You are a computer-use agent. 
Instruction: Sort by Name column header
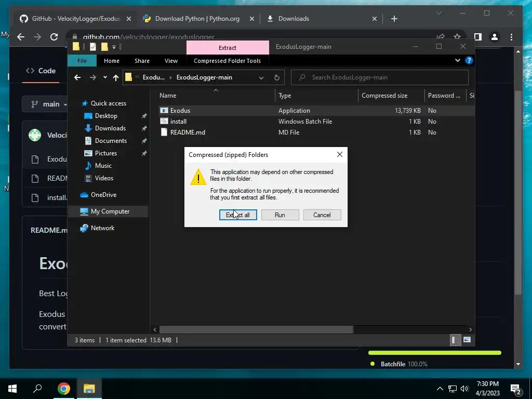tap(216, 96)
